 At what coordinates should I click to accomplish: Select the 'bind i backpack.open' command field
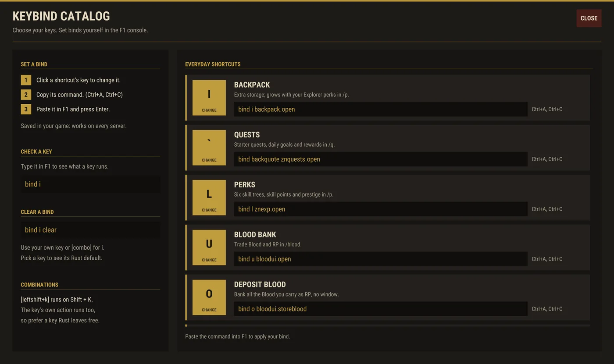pos(381,110)
